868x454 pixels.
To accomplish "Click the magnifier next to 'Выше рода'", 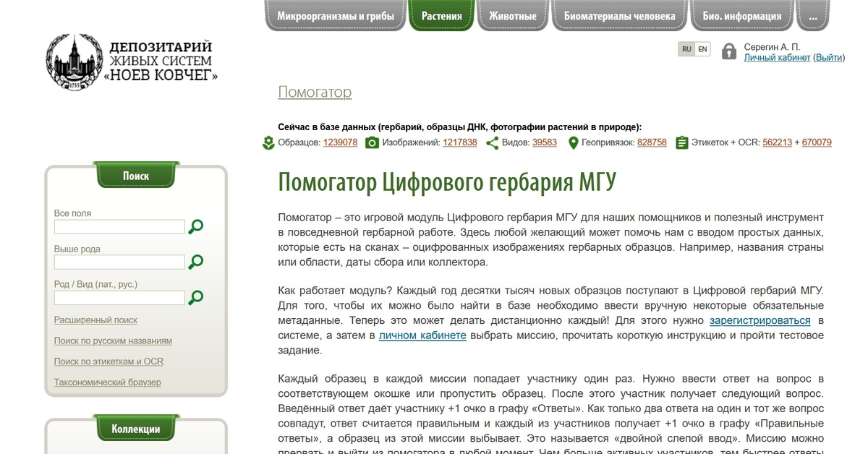I will pos(195,262).
